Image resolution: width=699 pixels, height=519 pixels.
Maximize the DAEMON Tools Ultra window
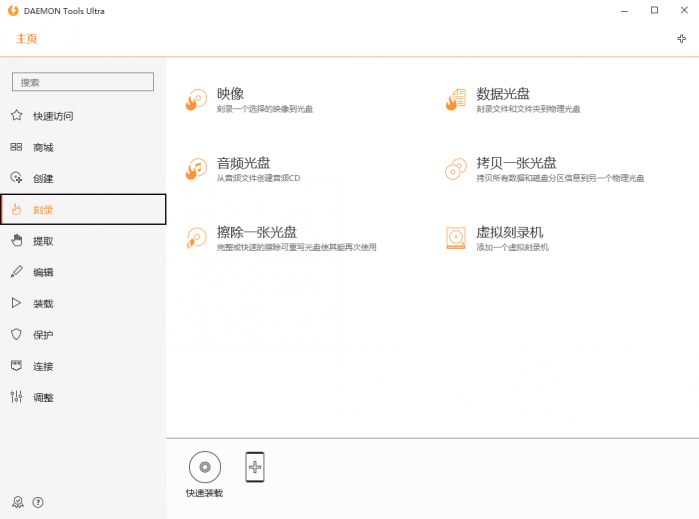pos(654,10)
